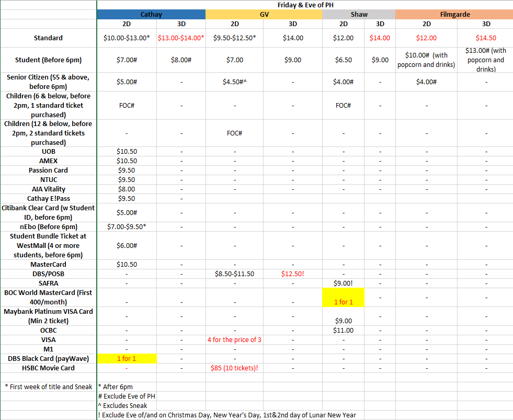The image size is (513, 420).
Task: Click the "3D" sub-header under Filmgarde
Action: click(x=486, y=24)
